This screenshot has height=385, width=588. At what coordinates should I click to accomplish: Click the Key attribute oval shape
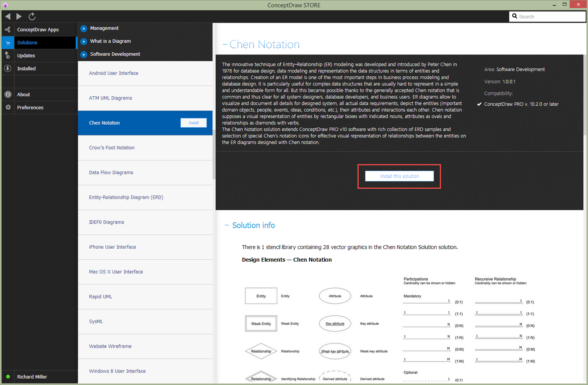tap(335, 324)
